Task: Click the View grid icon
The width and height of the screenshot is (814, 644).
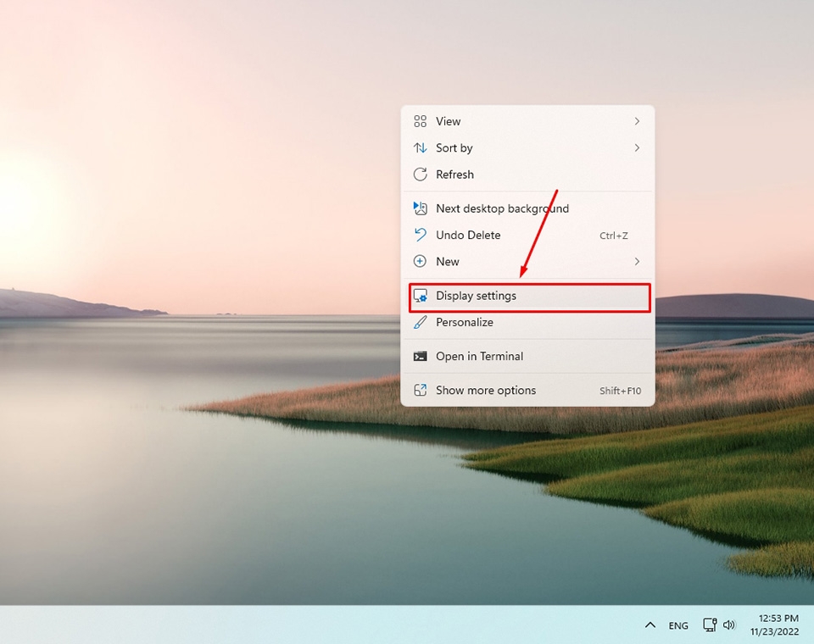Action: [421, 121]
